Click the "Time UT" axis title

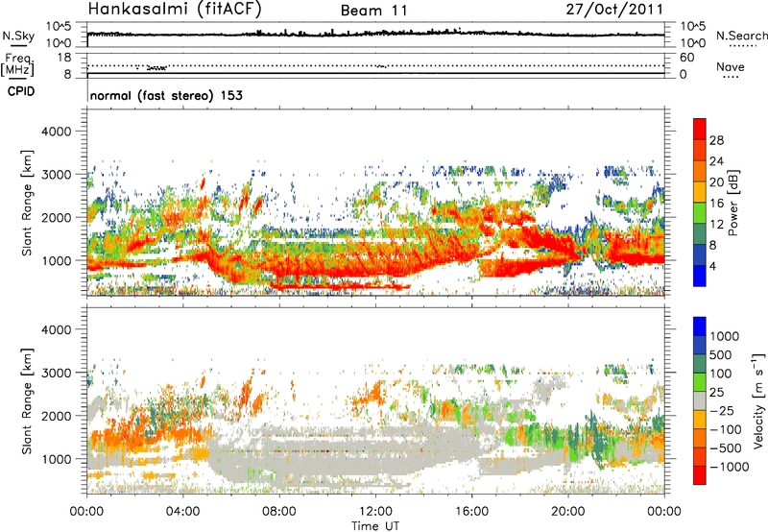point(374,526)
